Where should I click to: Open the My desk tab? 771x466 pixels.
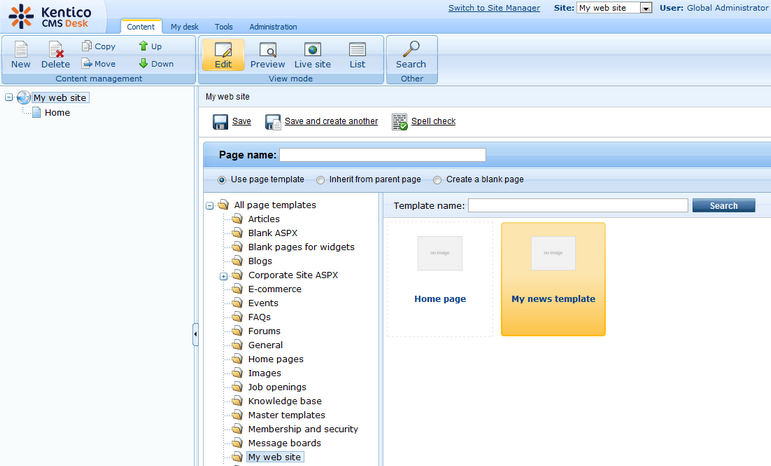coord(184,27)
